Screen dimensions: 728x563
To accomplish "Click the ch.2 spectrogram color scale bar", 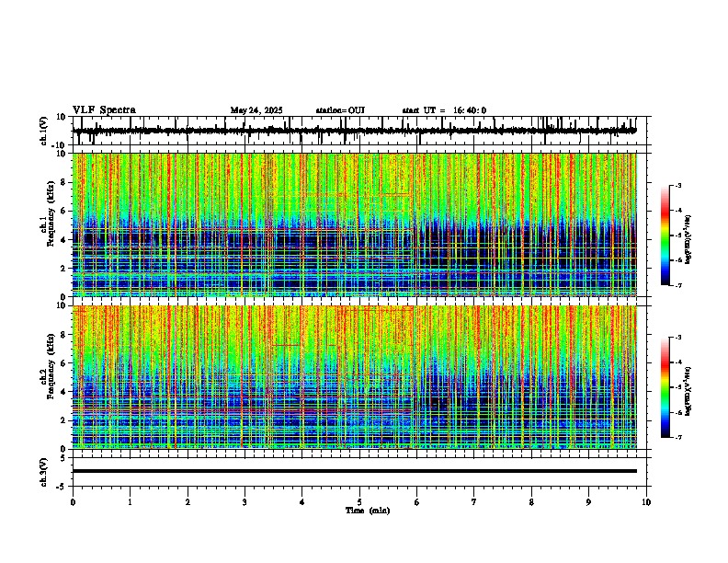I will [x=665, y=387].
